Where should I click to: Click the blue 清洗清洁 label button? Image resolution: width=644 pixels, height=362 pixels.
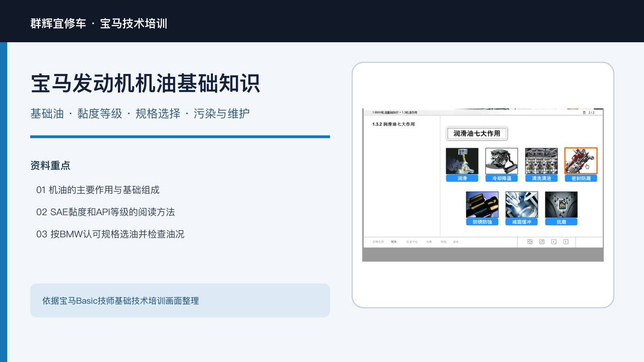pyautogui.click(x=541, y=178)
